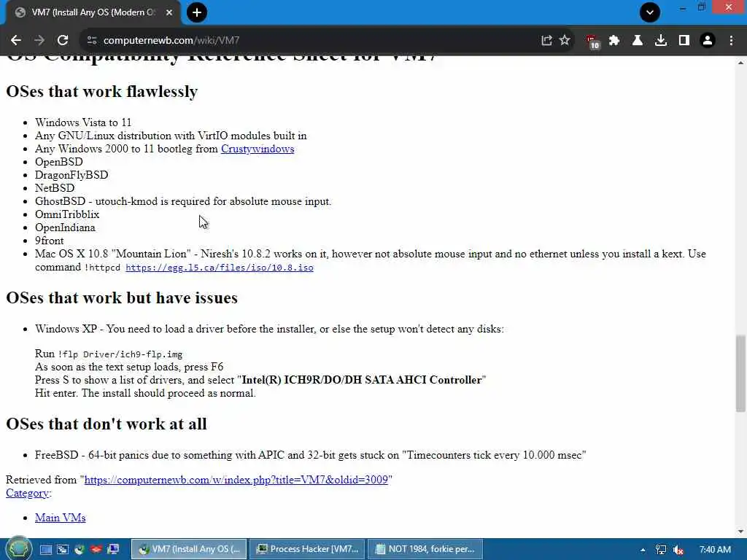747x560 pixels.
Task: Click the 'NetBSD' list item
Action: pos(55,188)
